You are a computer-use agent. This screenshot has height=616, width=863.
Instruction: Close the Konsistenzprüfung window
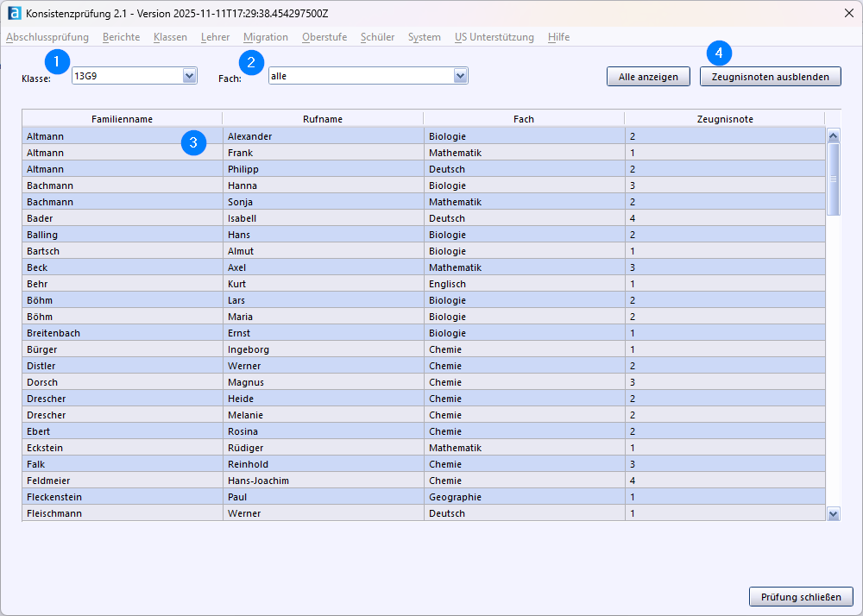pos(848,14)
